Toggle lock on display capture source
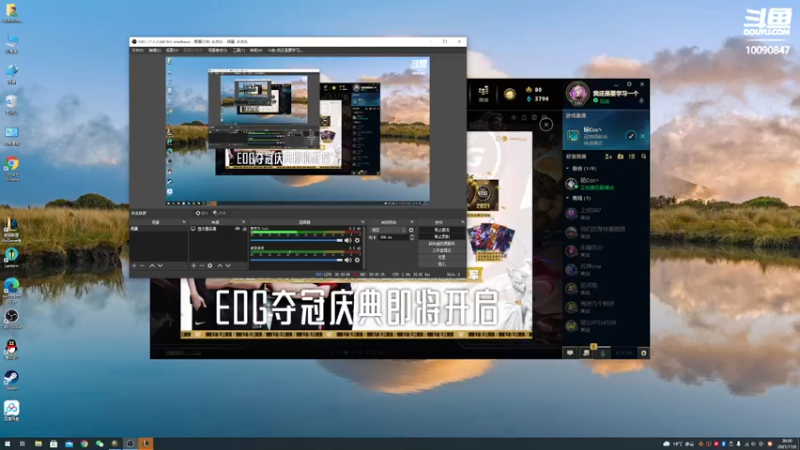800x450 pixels. 244,229
